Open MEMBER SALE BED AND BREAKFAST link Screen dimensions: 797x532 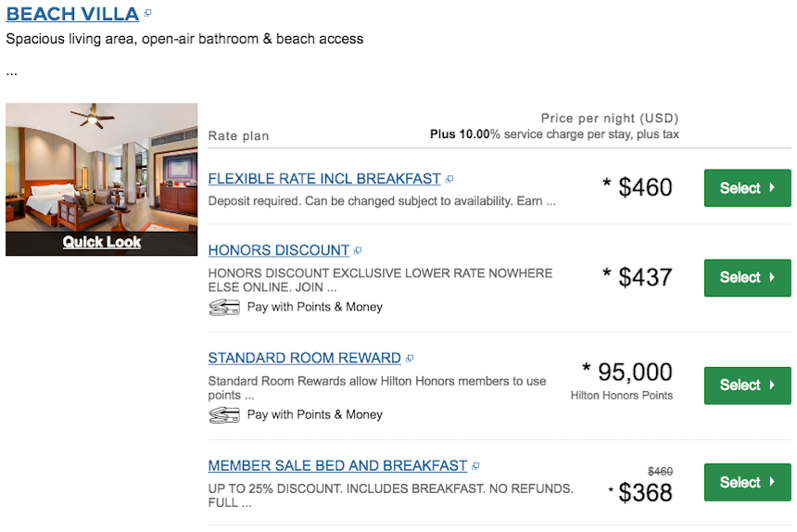(337, 466)
